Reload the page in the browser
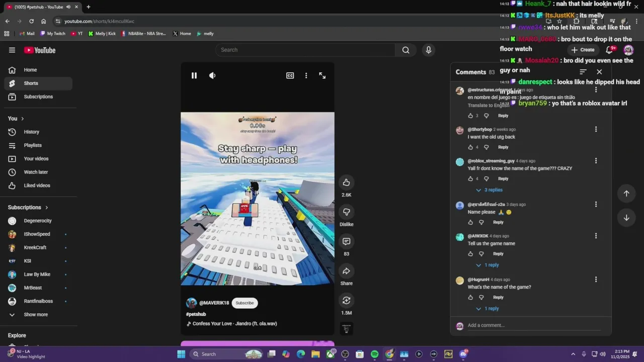This screenshot has height=362, width=644. (x=31, y=21)
